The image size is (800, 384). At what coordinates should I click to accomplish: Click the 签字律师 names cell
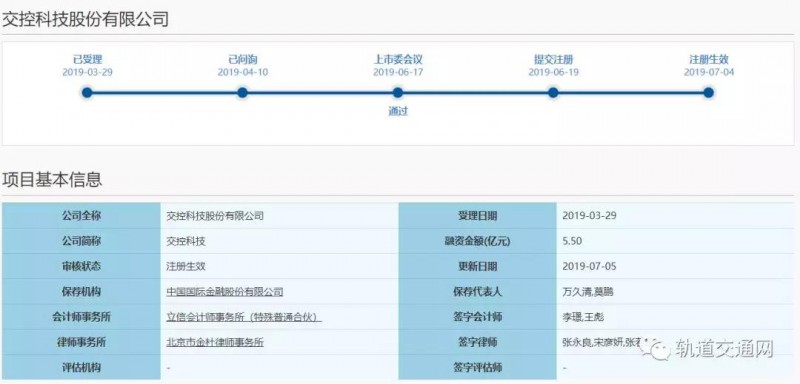click(x=676, y=342)
